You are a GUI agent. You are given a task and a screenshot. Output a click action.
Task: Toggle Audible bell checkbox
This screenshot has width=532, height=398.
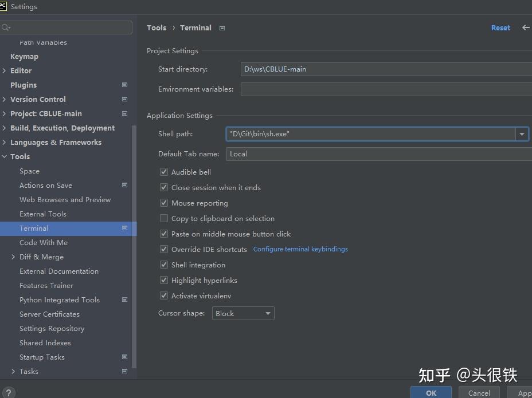[164, 172]
